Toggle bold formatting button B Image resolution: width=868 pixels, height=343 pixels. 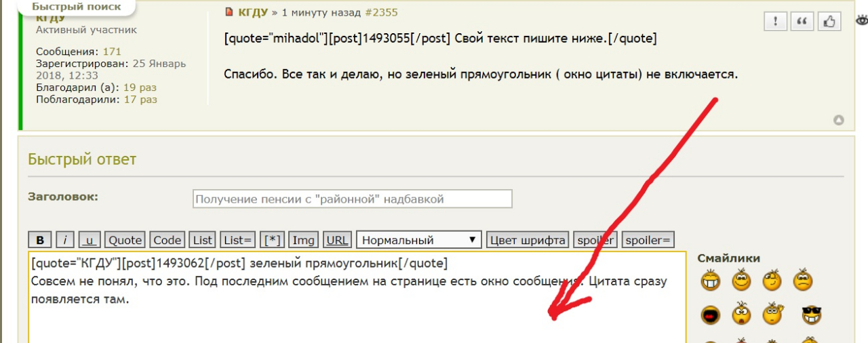40,240
